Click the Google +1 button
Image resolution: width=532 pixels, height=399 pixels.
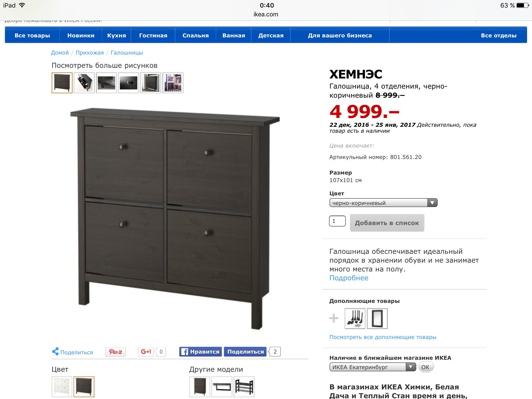[x=146, y=352]
